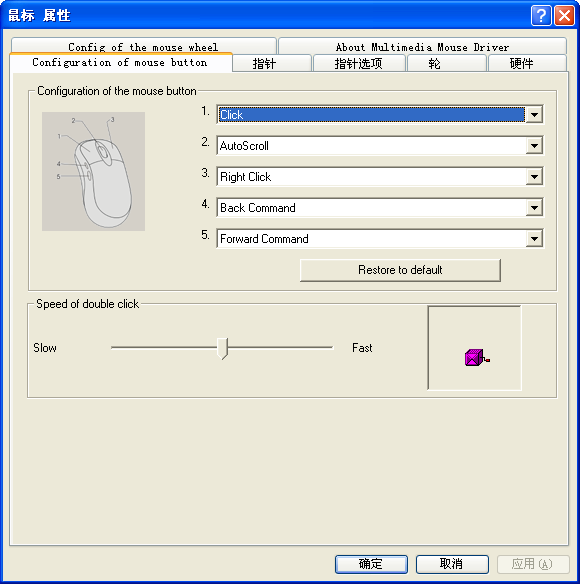580x584 pixels.
Task: Click the double click speed slider thumb
Action: click(222, 348)
